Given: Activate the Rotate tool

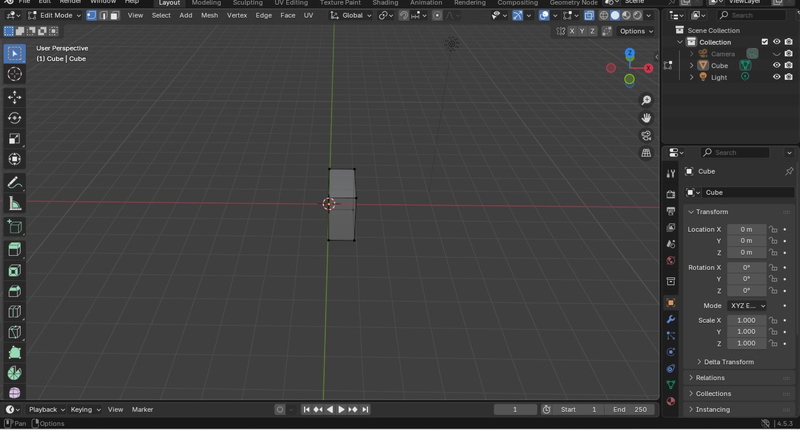Looking at the screenshot, I should [x=14, y=118].
